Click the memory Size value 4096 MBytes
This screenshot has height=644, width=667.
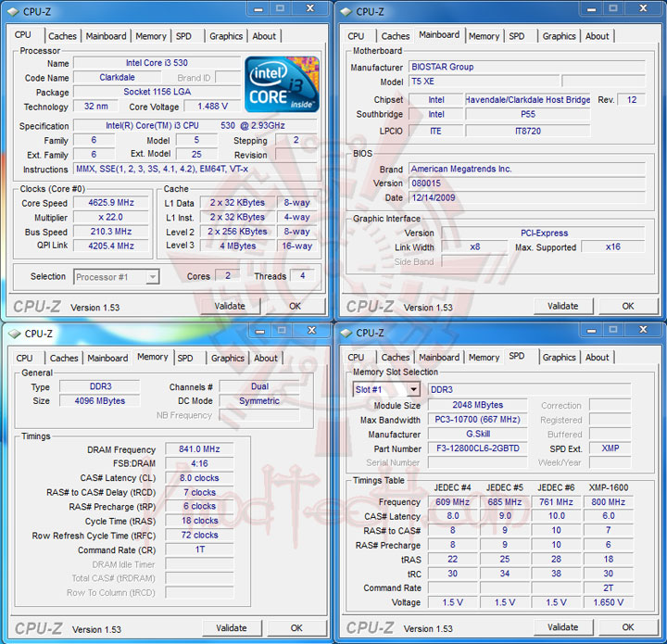99,400
